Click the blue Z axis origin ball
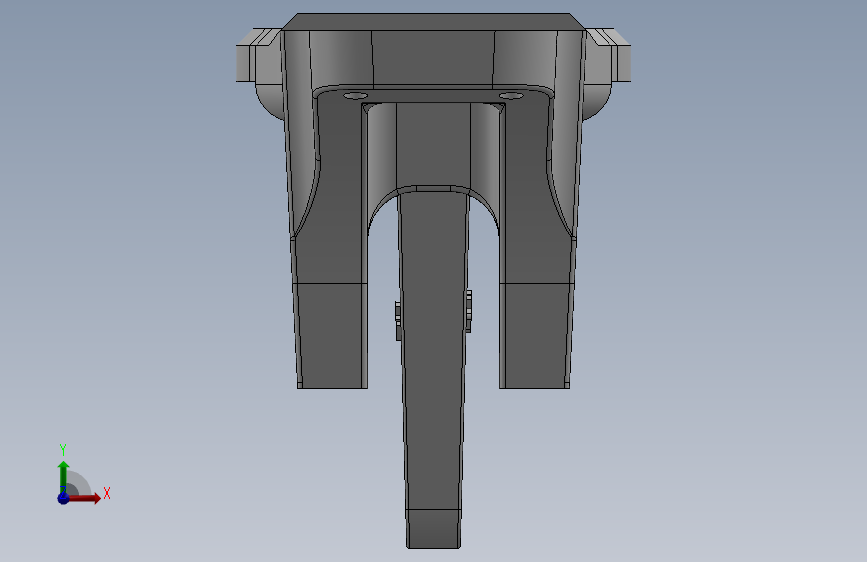The height and width of the screenshot is (562, 867). pyautogui.click(x=63, y=498)
